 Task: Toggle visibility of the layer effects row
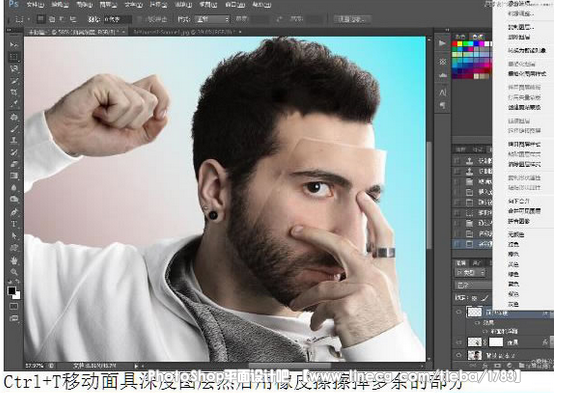point(477,323)
